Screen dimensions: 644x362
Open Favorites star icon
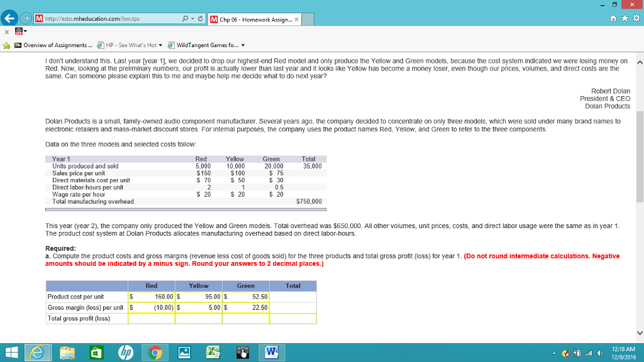tap(625, 18)
